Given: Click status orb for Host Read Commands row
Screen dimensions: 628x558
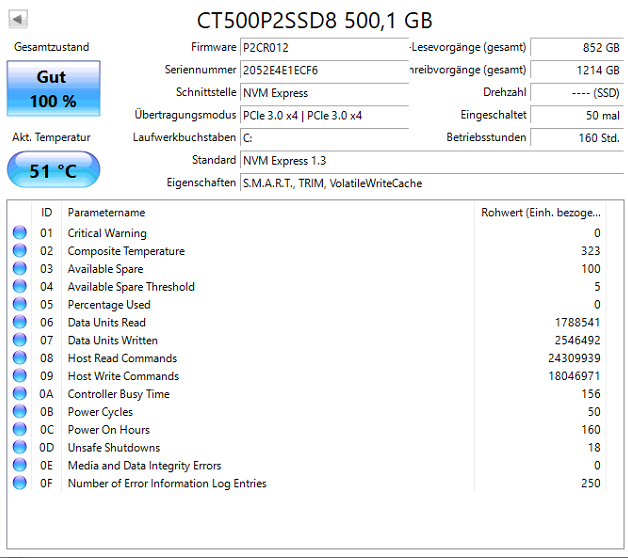Looking at the screenshot, I should (20, 358).
